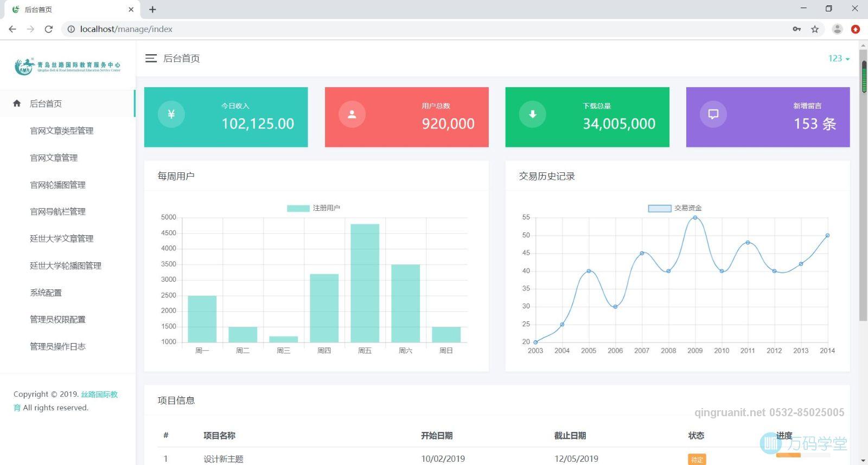This screenshot has height=465, width=868.
Task: Click the user icon on total users card
Action: pyautogui.click(x=352, y=114)
